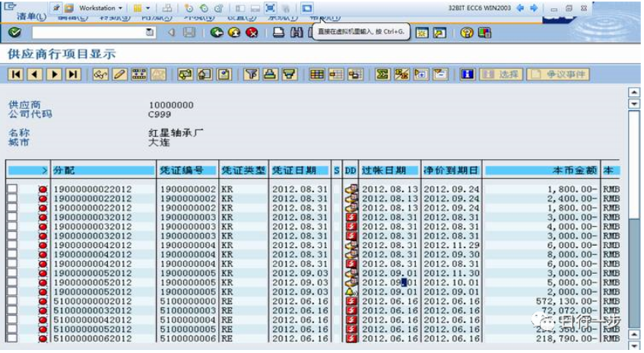The height and width of the screenshot is (353, 644).
Task: Tick checkbox for row with amount 8,000.00-
Action: pos(12,254)
